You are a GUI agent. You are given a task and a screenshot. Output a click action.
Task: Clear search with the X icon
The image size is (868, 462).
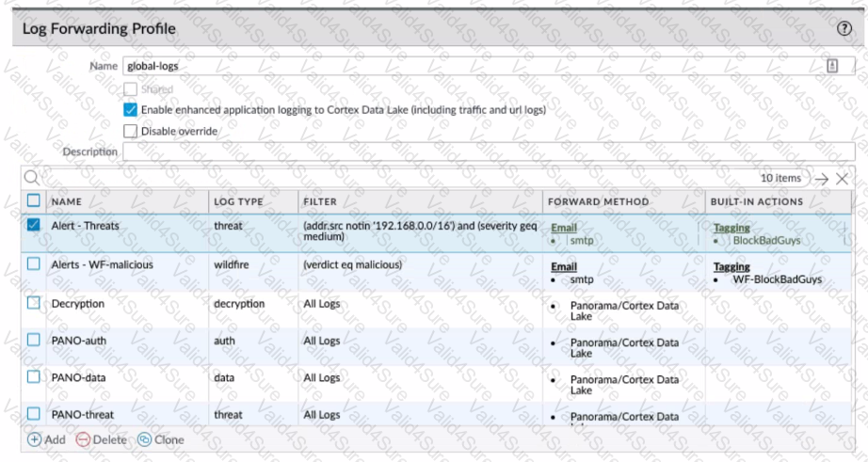[x=842, y=179]
